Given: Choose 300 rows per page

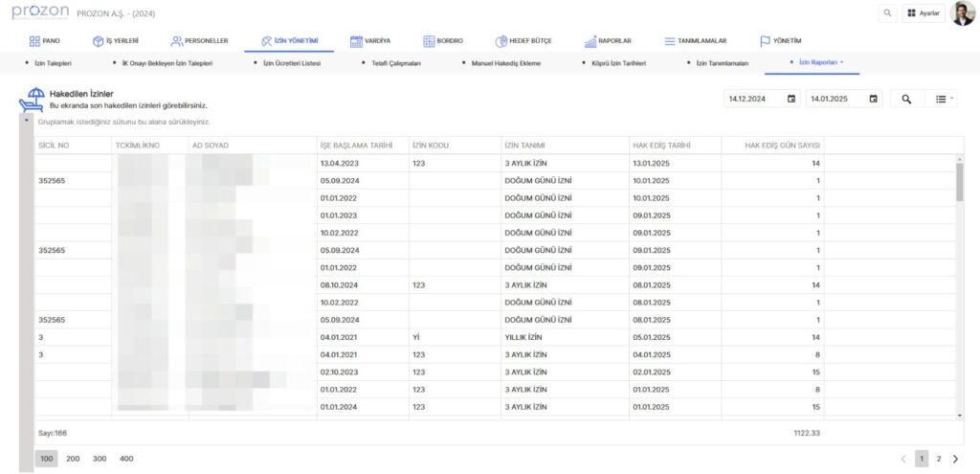Looking at the screenshot, I should [x=100, y=459].
